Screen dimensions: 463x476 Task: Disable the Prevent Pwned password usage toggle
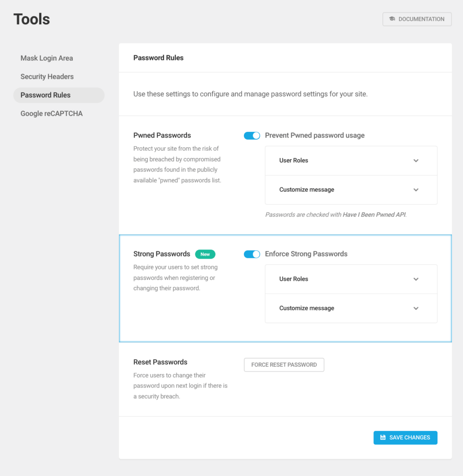pyautogui.click(x=252, y=135)
